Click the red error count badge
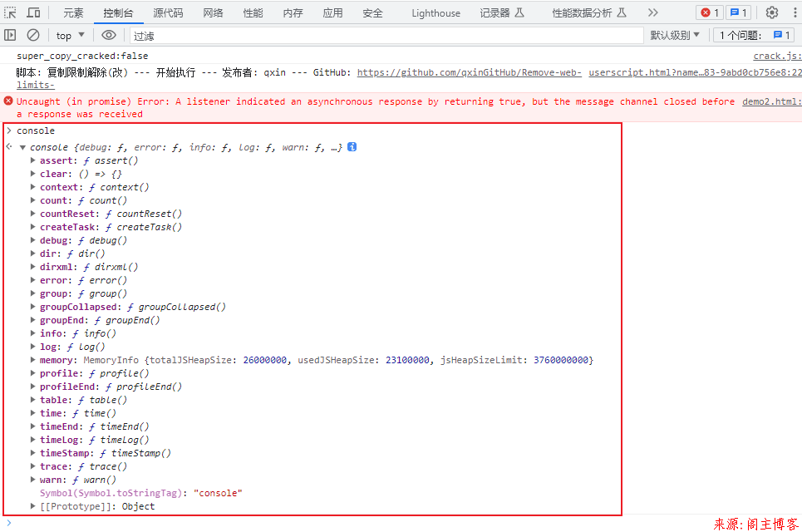Image resolution: width=802 pixels, height=532 pixels. pos(709,12)
